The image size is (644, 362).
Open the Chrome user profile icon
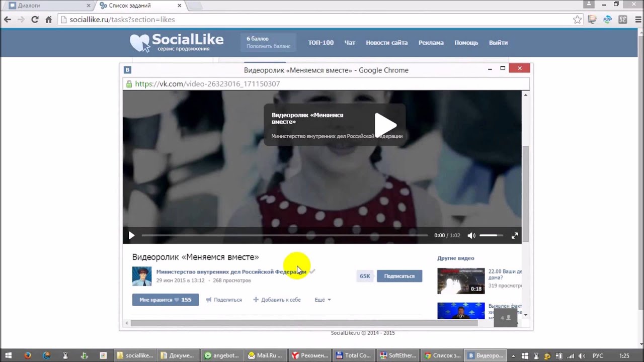click(590, 4)
